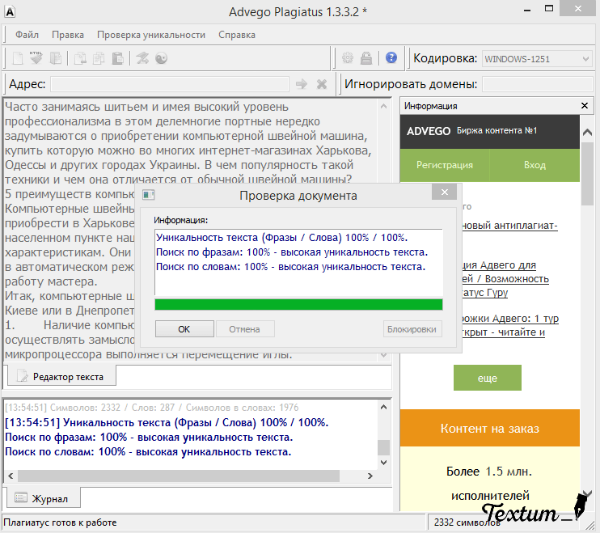Open the антиплагиат news link
Viewport: 600px width, 533px height.
coord(509,226)
